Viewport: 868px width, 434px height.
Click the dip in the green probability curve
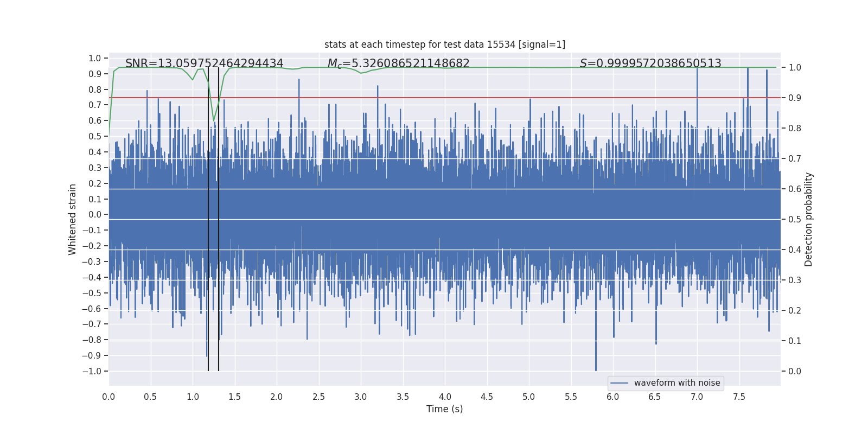click(x=214, y=119)
